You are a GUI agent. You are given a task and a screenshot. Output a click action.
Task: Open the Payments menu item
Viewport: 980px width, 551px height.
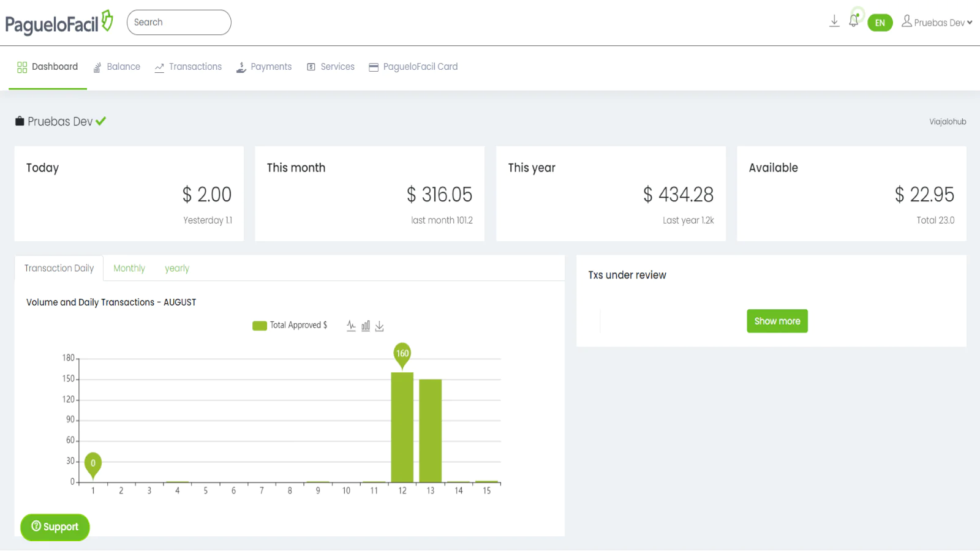pos(264,67)
